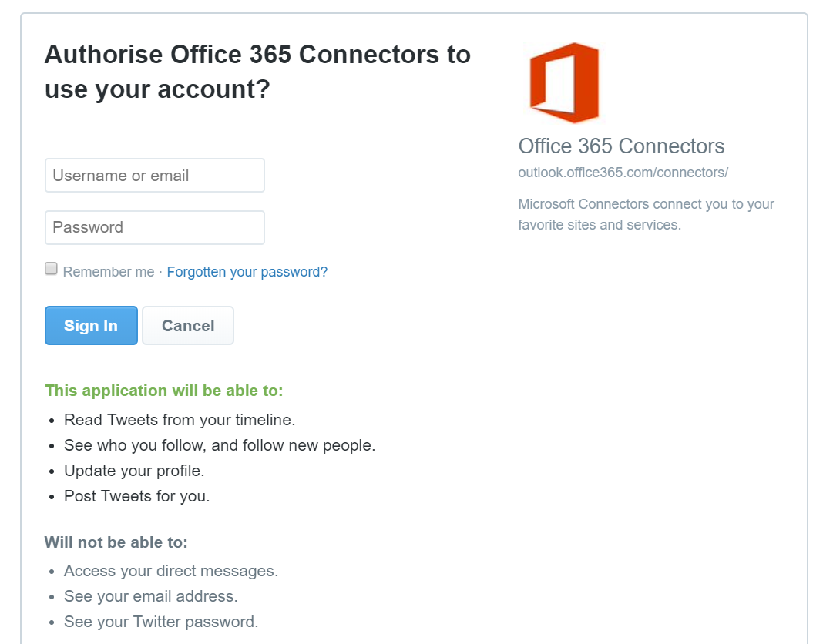Click the 'Remember me' label text

[x=109, y=272]
